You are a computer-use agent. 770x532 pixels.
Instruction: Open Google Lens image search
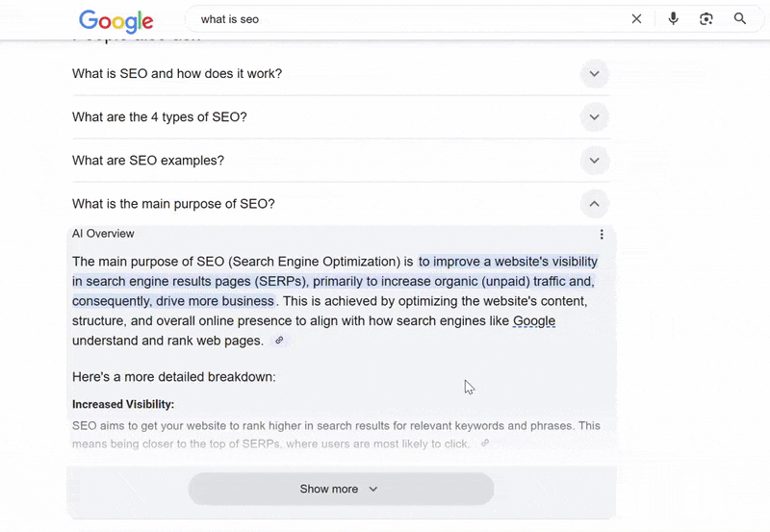pos(706,19)
